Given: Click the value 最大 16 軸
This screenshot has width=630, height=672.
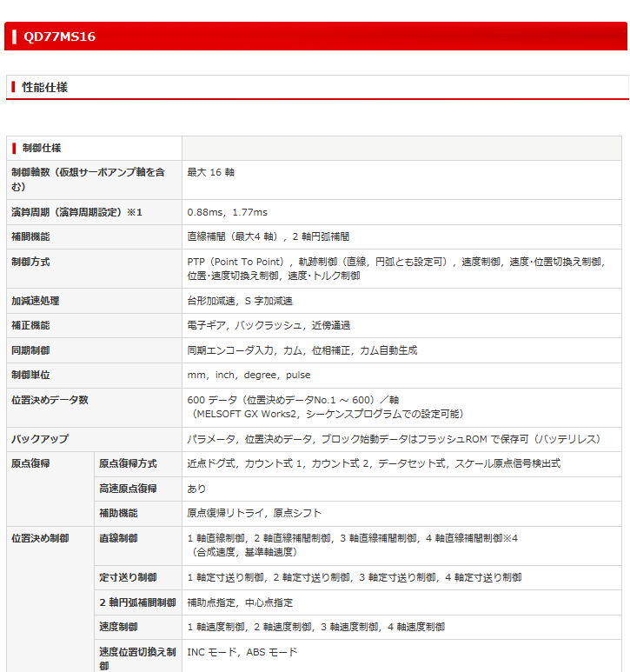Looking at the screenshot, I should (x=210, y=172).
